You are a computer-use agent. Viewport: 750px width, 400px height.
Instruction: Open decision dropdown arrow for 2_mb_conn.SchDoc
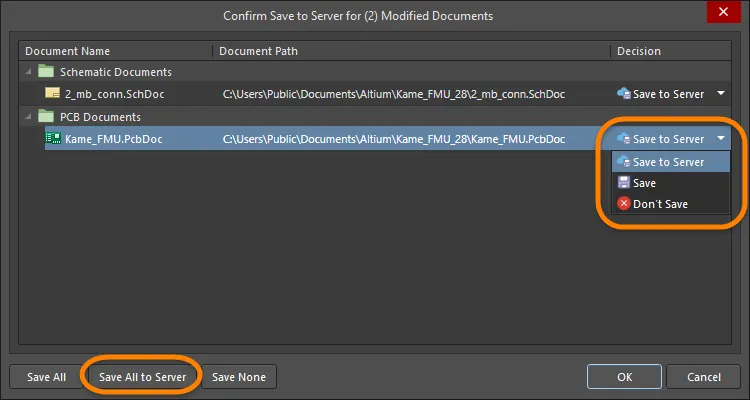pos(721,93)
